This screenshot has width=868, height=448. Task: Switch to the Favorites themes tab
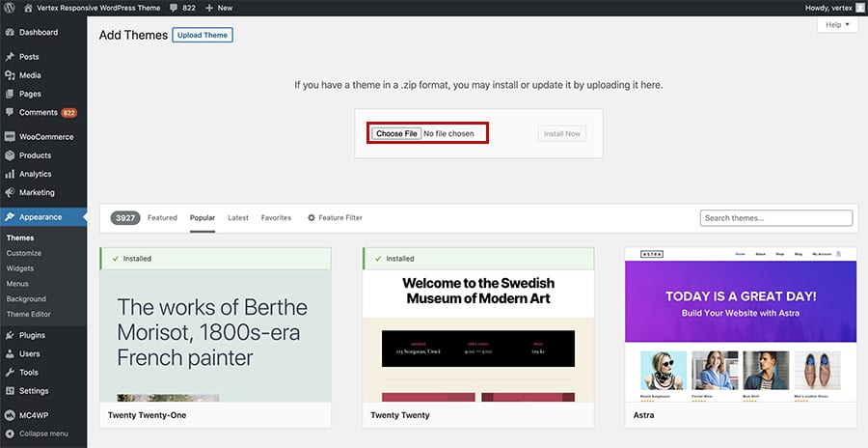click(276, 218)
